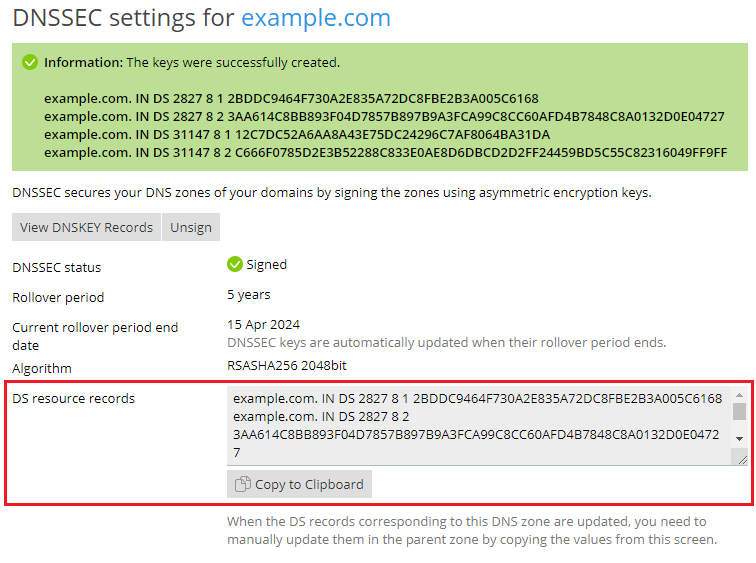756x563 pixels.
Task: Click the green Signed status check icon
Action: (x=235, y=265)
